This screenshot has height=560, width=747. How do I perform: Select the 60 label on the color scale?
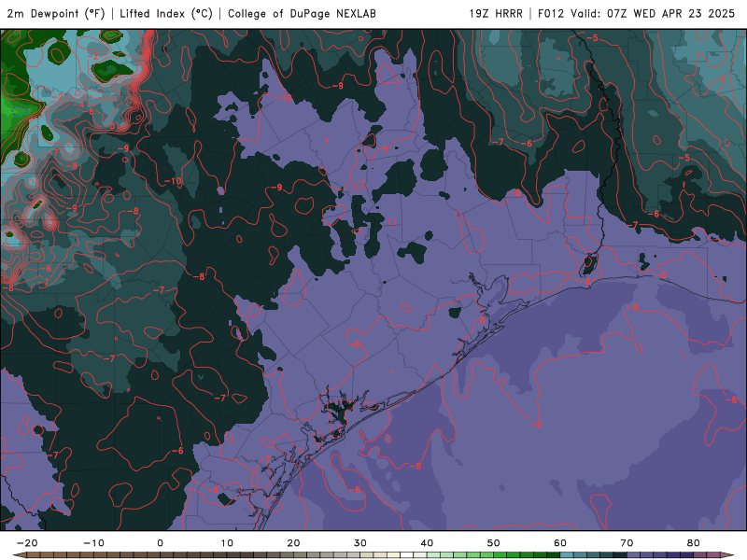pyautogui.click(x=560, y=543)
